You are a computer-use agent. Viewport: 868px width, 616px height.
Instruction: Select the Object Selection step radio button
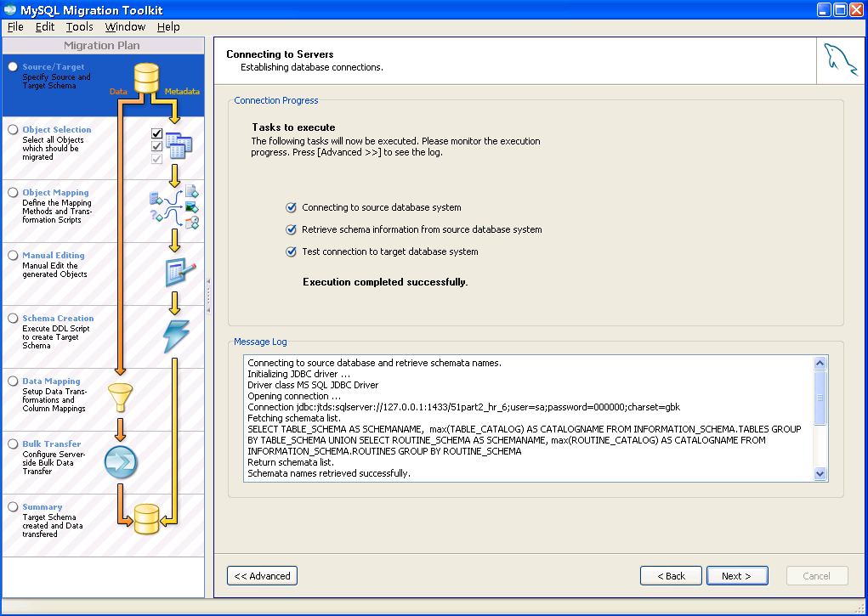(x=13, y=129)
